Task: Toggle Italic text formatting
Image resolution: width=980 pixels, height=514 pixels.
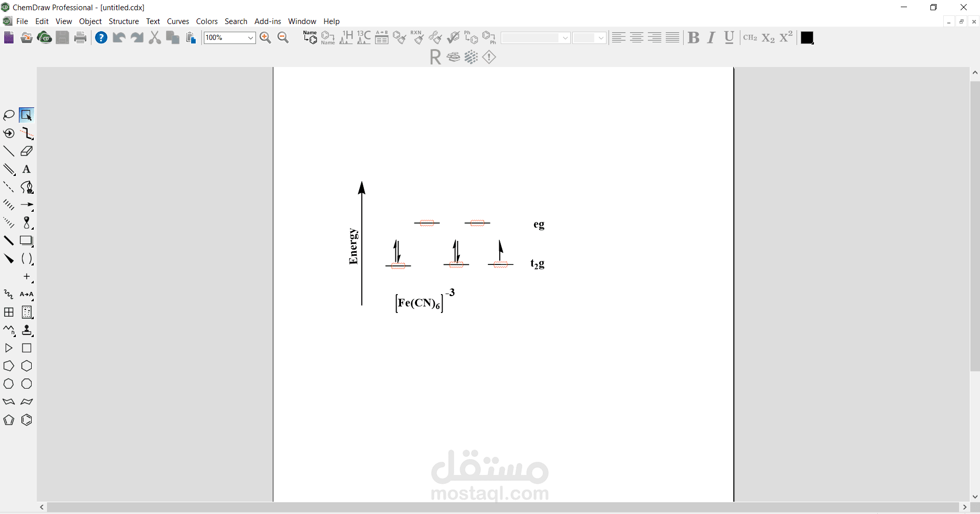Action: [x=711, y=38]
